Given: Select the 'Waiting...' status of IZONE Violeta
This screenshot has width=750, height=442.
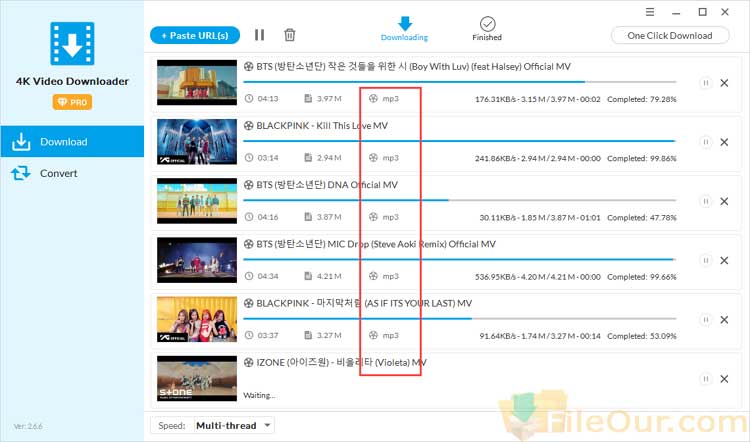Looking at the screenshot, I should (259, 395).
